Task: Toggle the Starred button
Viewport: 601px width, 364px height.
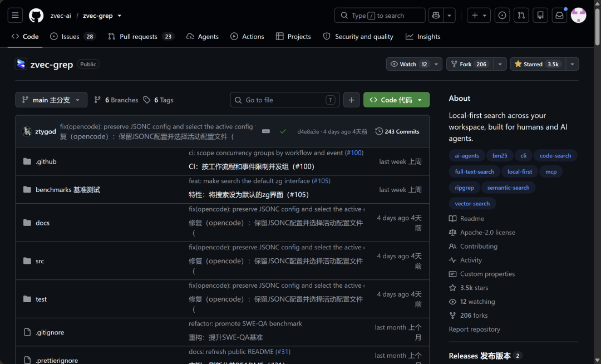Action: coord(538,64)
